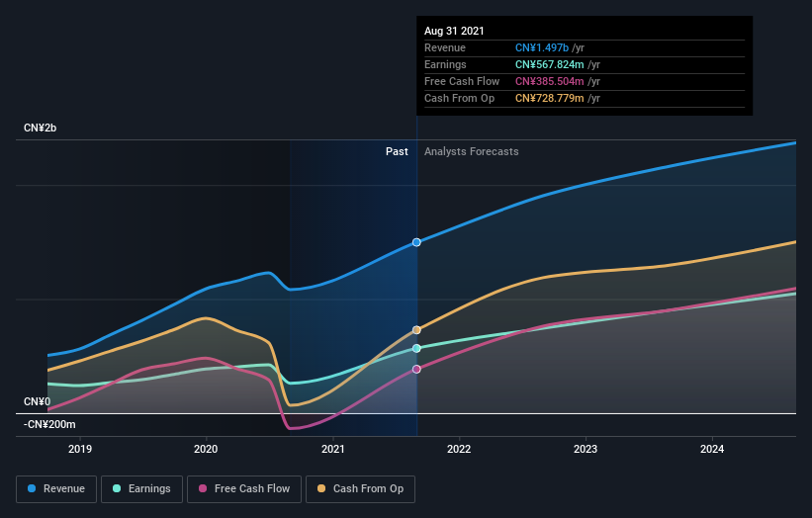The height and width of the screenshot is (518, 812).
Task: Click the blue Revenue data point marker
Action: tap(416, 242)
